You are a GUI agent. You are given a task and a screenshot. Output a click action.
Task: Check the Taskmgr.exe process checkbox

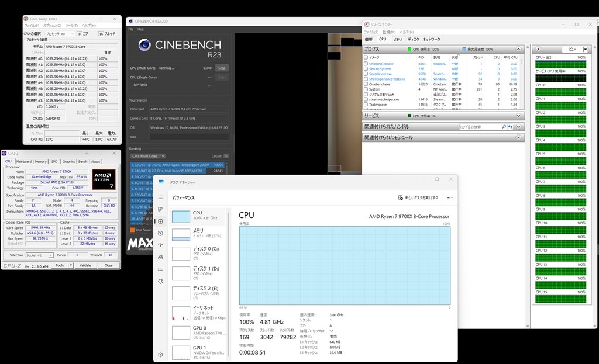366,104
